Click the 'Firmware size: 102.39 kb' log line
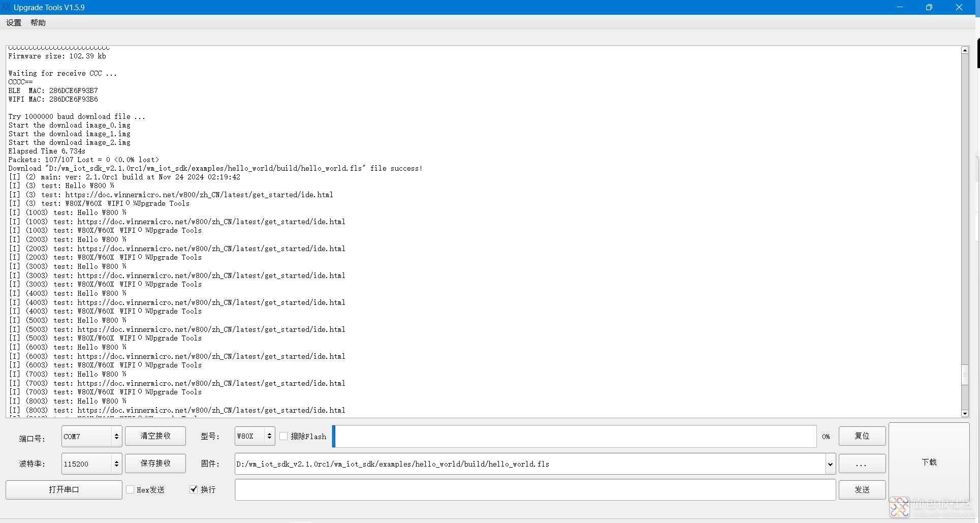This screenshot has height=523, width=980. click(57, 56)
